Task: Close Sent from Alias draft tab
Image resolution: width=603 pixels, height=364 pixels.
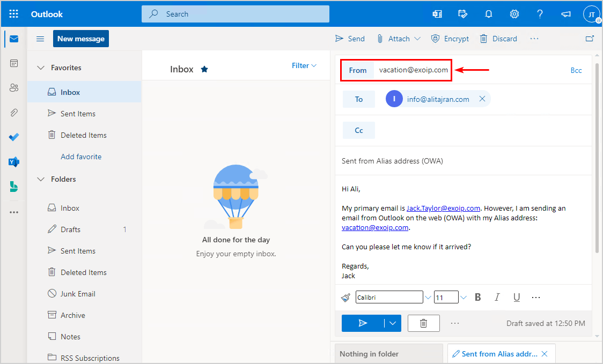Action: 544,354
